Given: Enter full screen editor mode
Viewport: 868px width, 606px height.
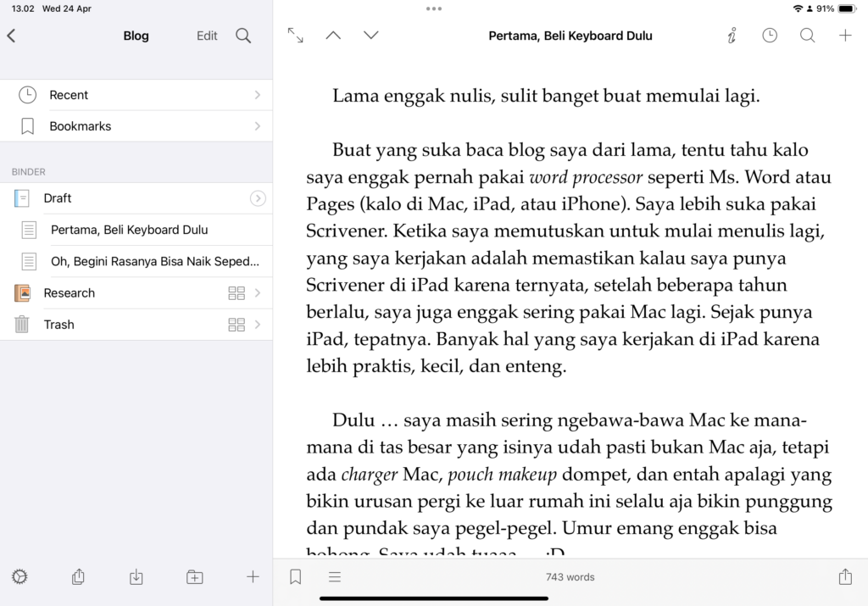Looking at the screenshot, I should pos(296,36).
